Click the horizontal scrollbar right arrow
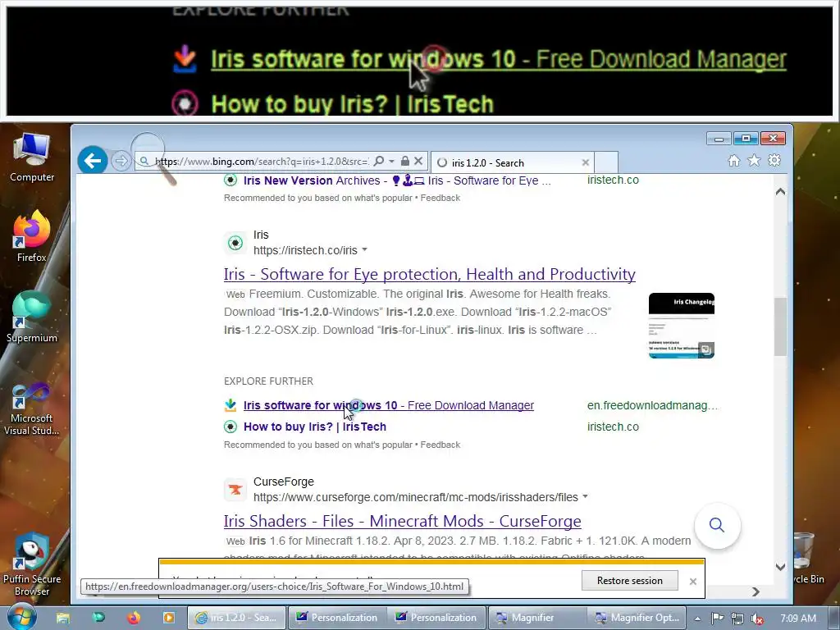840x630 pixels. [756, 592]
